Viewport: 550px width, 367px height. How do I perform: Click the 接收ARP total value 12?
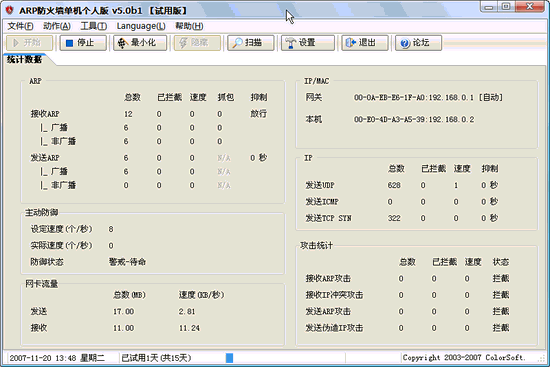128,114
